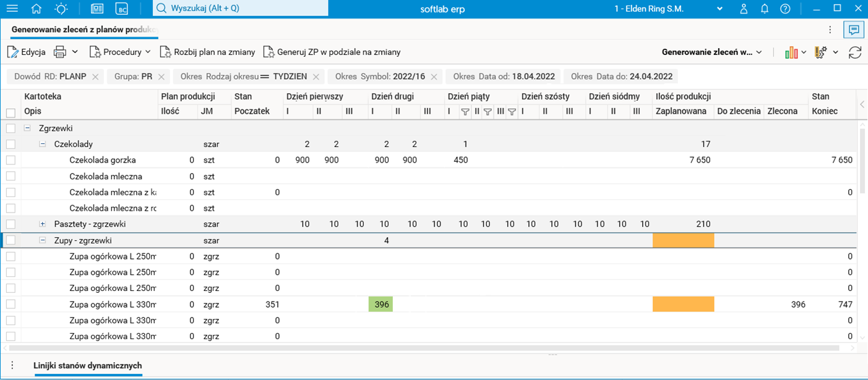Remove the Dowód RD: PLANP filter
868x380 pixels.
(95, 77)
